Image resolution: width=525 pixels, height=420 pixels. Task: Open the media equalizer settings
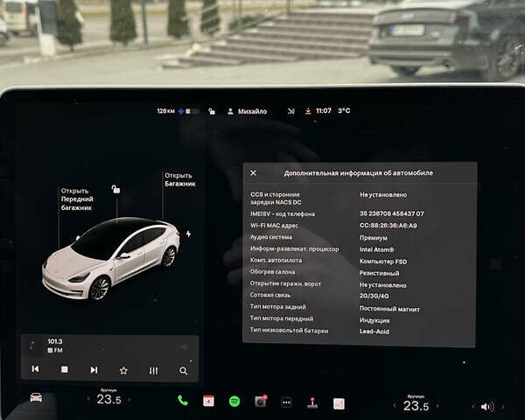coord(154,371)
